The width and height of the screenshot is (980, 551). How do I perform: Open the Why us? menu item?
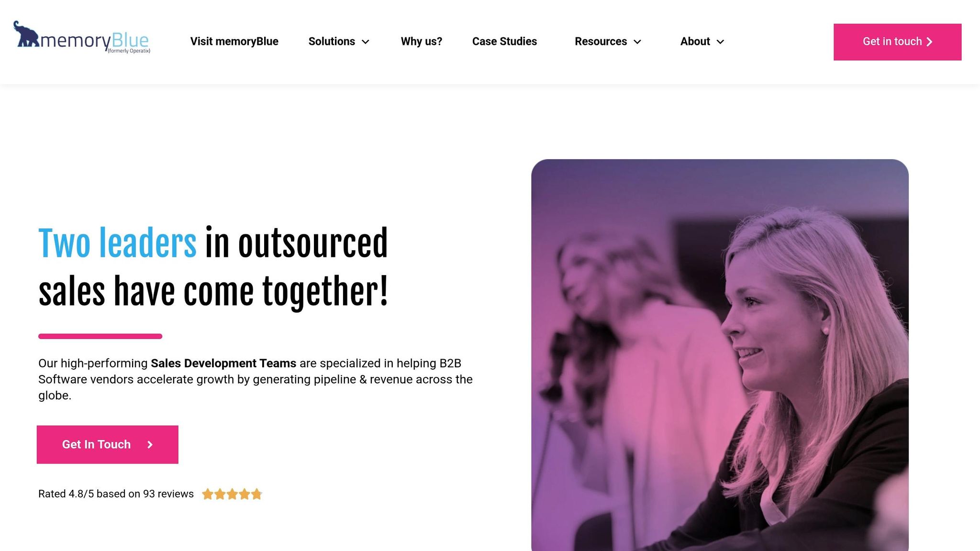pyautogui.click(x=422, y=42)
